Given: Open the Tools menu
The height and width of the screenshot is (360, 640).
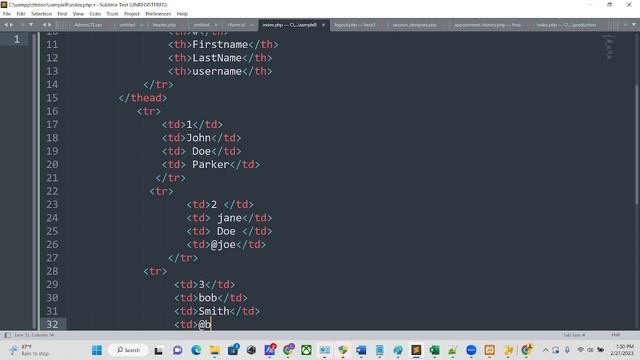Looking at the screenshot, I should point(112,14).
